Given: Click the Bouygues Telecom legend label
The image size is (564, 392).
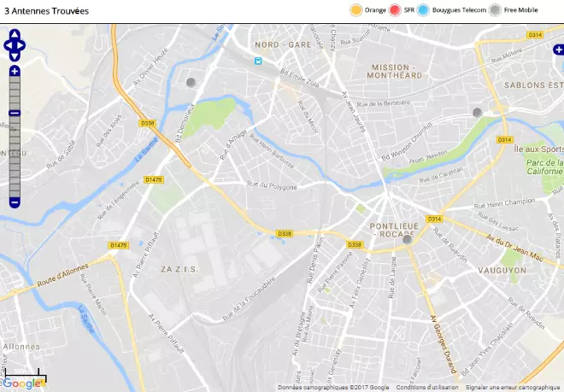Looking at the screenshot, I should tap(459, 10).
